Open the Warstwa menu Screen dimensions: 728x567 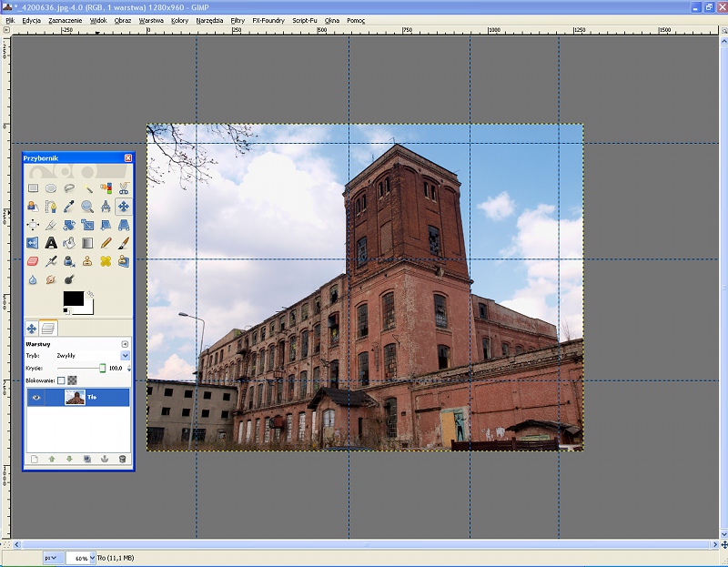(151, 19)
